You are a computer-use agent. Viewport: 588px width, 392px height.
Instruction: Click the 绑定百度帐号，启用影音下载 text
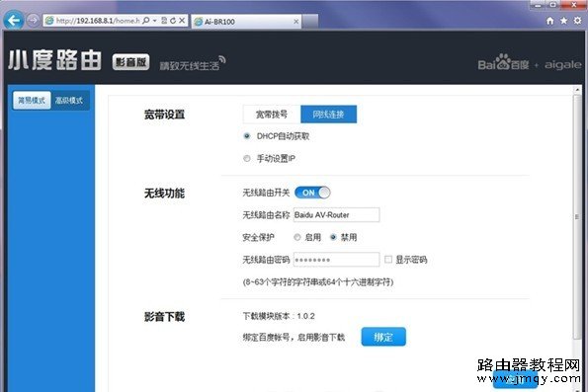[x=294, y=338]
